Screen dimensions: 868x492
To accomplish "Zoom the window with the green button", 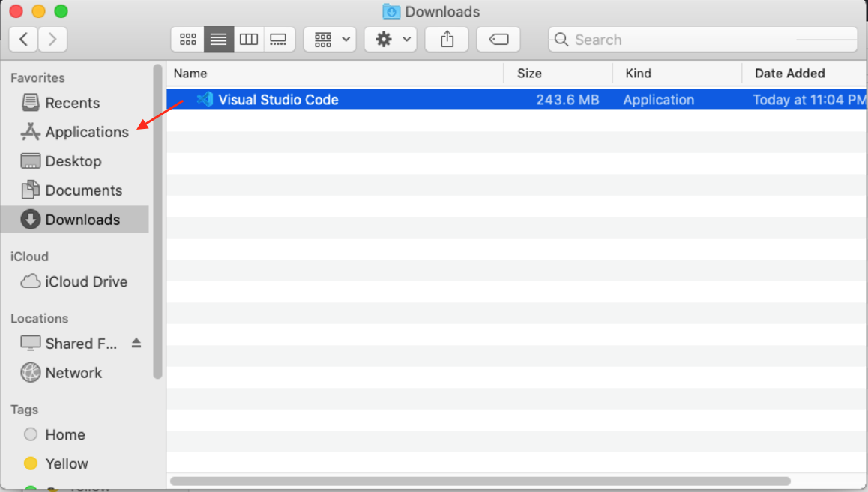I will pyautogui.click(x=61, y=11).
